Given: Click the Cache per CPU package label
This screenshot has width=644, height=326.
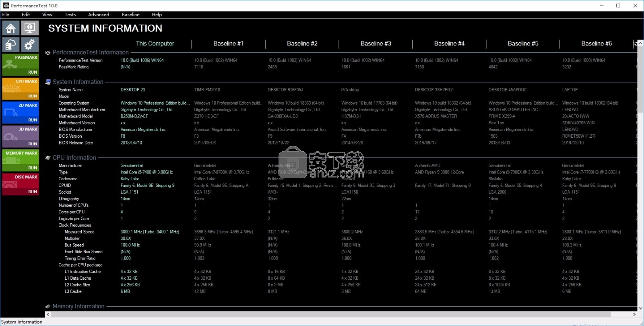Looking at the screenshot, I should (80, 265).
